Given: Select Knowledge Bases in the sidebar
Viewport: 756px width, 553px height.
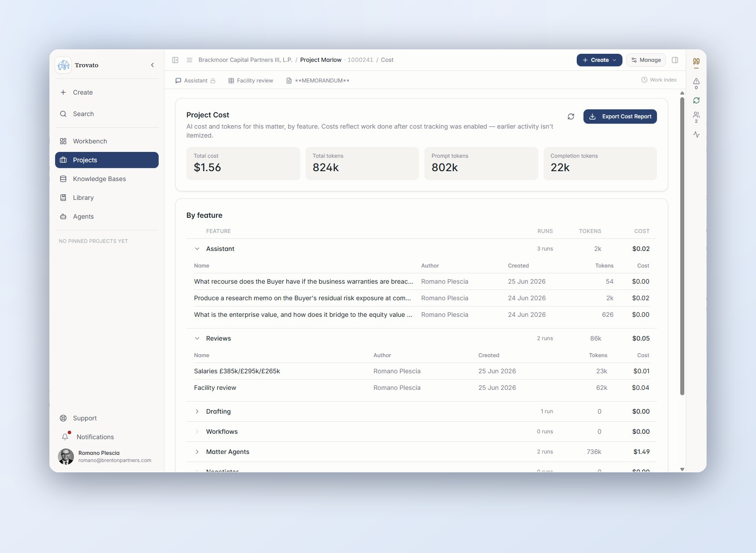Looking at the screenshot, I should pos(107,179).
